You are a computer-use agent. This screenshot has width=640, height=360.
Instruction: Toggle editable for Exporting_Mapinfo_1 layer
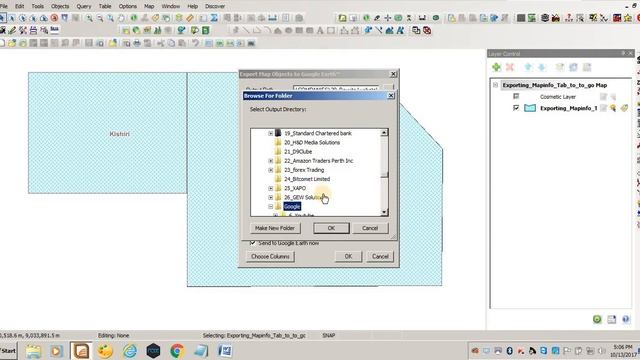(x=603, y=108)
